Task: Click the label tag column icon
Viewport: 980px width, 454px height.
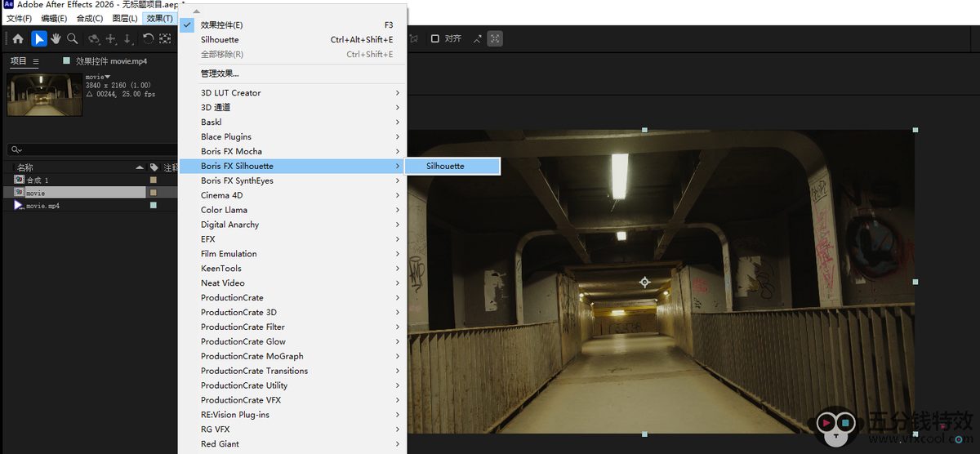Action: (x=154, y=167)
